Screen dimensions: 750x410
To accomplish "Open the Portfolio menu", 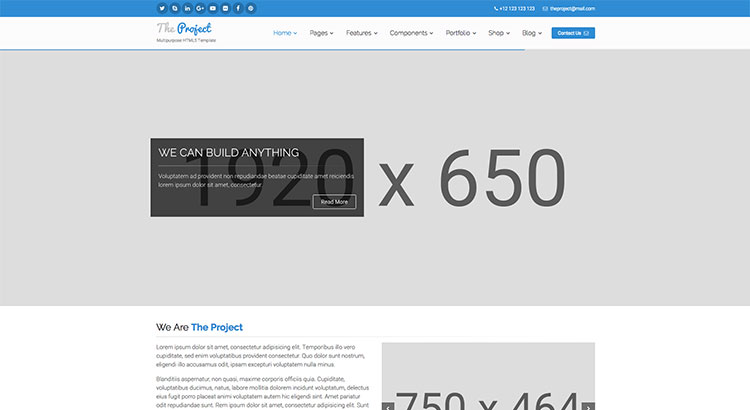I will coord(460,33).
